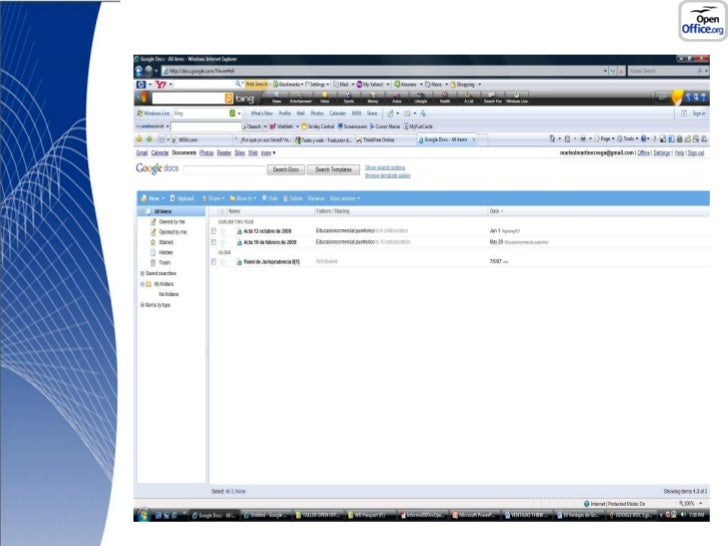Star the Acta 12 octubre document
Viewport: 728px width, 546px height.
(222, 231)
